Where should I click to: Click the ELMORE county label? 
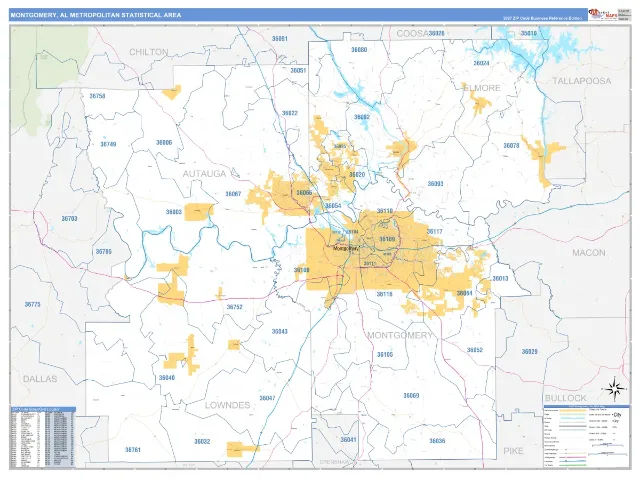482,88
